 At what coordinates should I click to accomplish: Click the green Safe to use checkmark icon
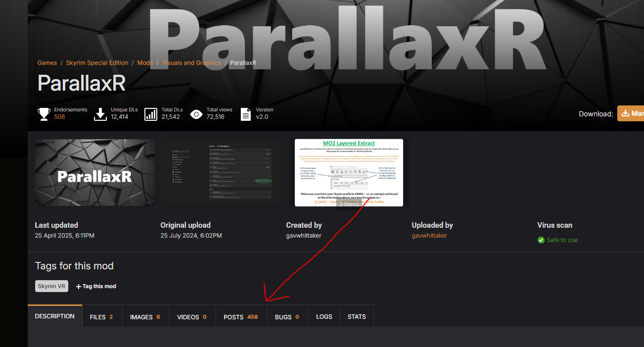point(541,240)
